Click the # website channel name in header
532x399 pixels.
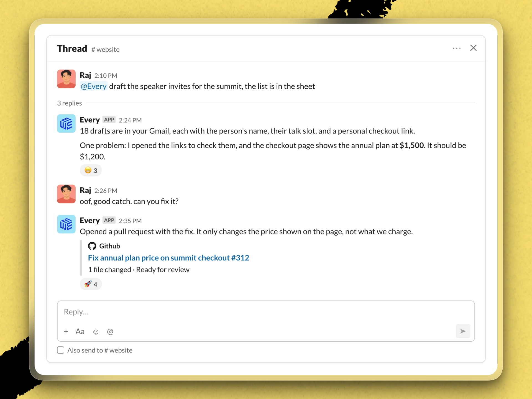point(106,49)
